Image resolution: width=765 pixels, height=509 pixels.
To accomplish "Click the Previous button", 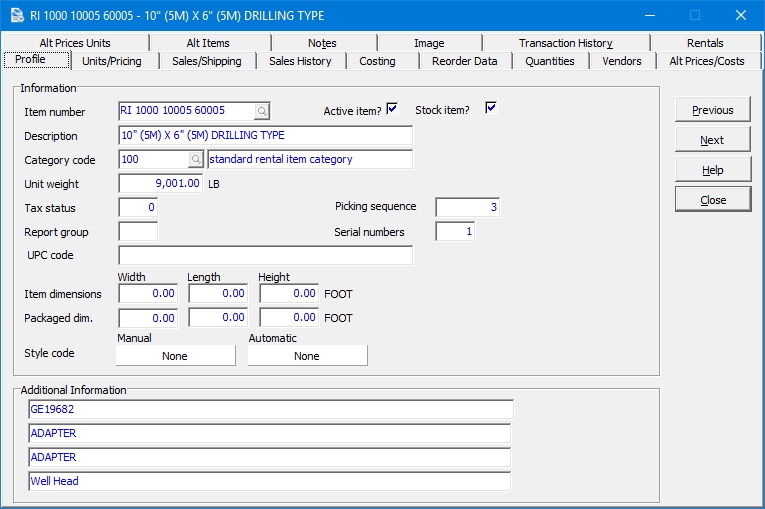I will pyautogui.click(x=713, y=110).
